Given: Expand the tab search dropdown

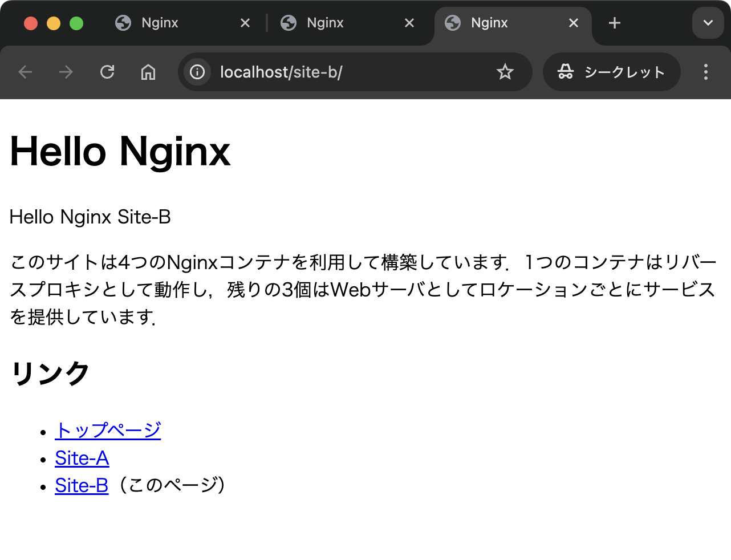Looking at the screenshot, I should point(708,23).
